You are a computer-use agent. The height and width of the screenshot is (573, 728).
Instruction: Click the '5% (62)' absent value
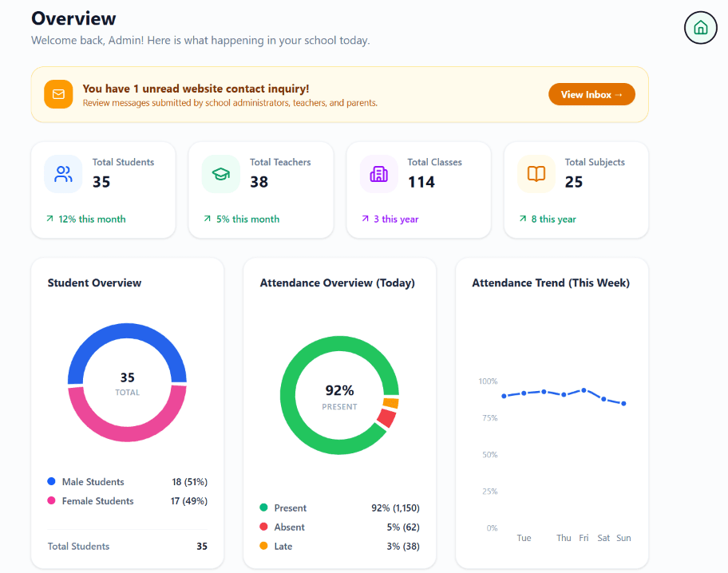403,527
